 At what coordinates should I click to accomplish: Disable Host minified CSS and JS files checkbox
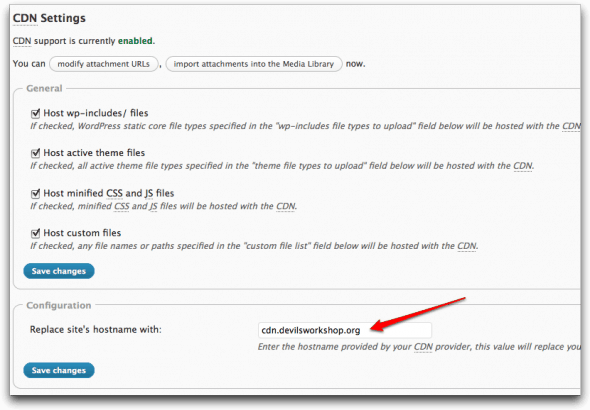click(x=35, y=193)
